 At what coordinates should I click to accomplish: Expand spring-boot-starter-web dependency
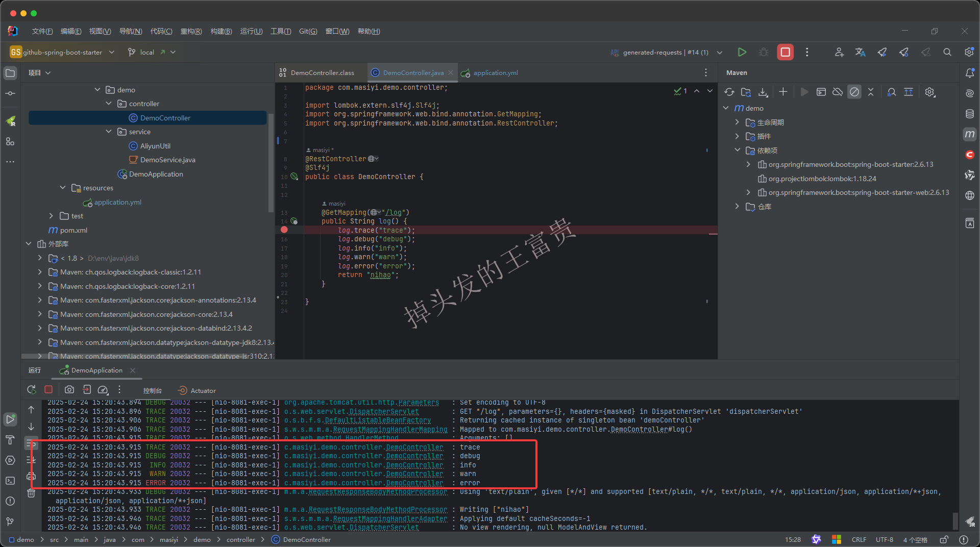click(748, 192)
